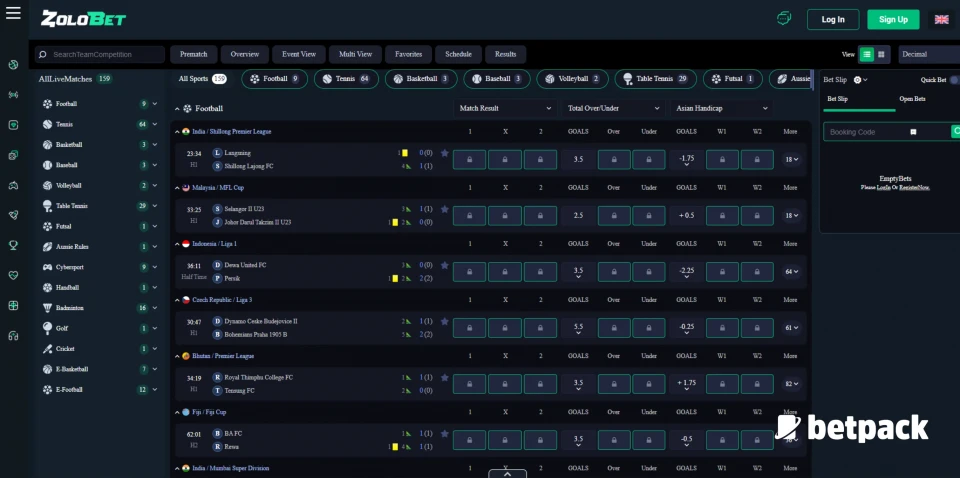Image resolution: width=960 pixels, height=478 pixels.
Task: Switch to list view layout
Action: pyautogui.click(x=867, y=55)
